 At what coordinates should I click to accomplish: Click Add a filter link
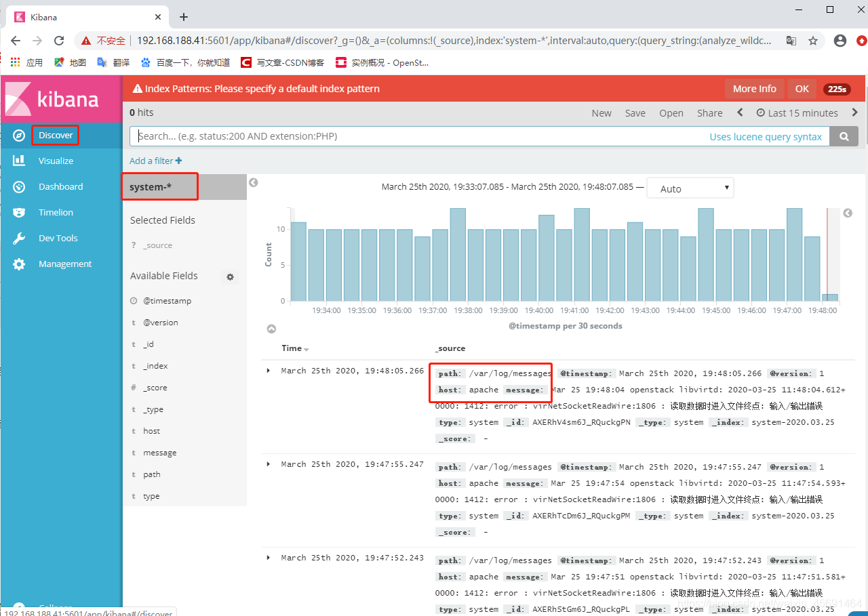[156, 161]
